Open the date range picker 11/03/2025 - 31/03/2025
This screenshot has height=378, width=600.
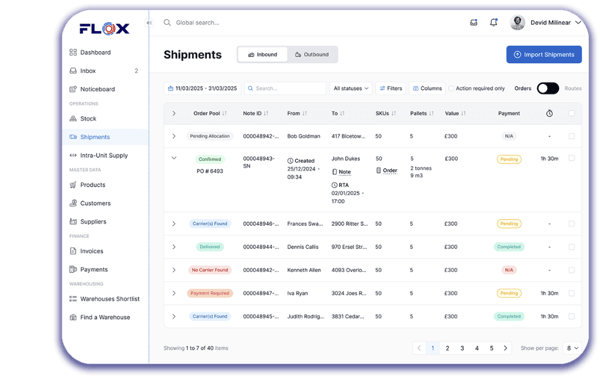point(202,88)
